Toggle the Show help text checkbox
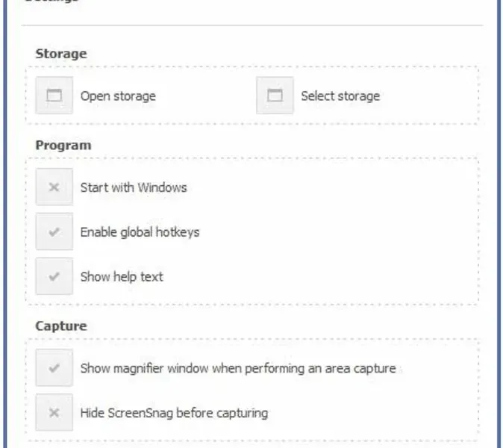Viewport: 503px width, 448px height. point(54,276)
